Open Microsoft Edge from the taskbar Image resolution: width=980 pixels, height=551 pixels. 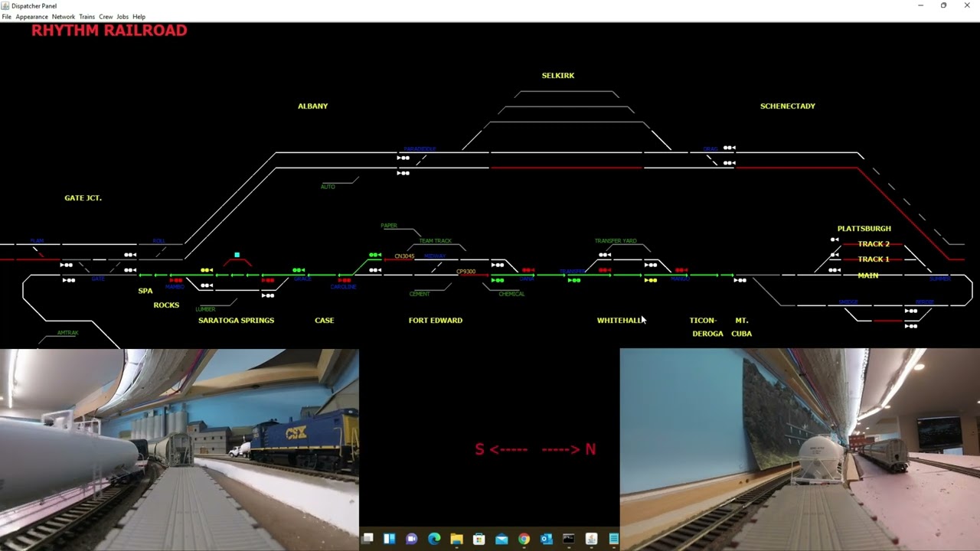pos(434,539)
